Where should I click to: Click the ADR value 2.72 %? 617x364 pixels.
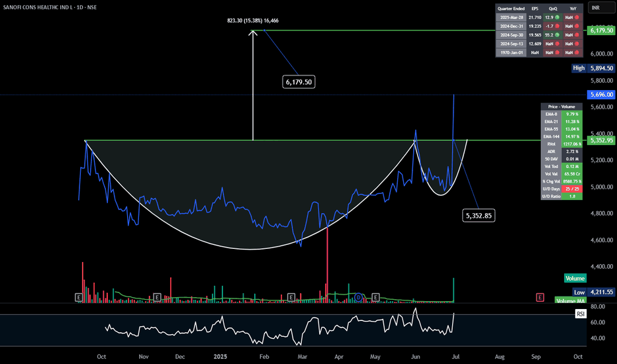pyautogui.click(x=572, y=152)
